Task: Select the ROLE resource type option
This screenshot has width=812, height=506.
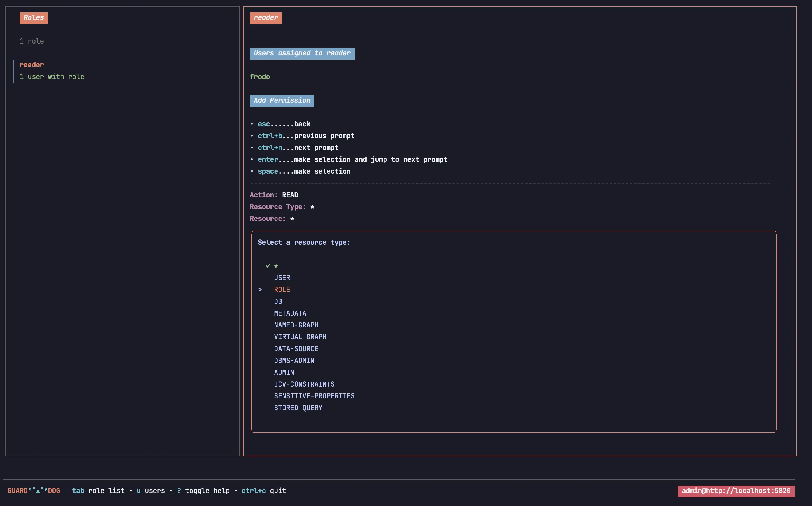Action: pos(282,290)
